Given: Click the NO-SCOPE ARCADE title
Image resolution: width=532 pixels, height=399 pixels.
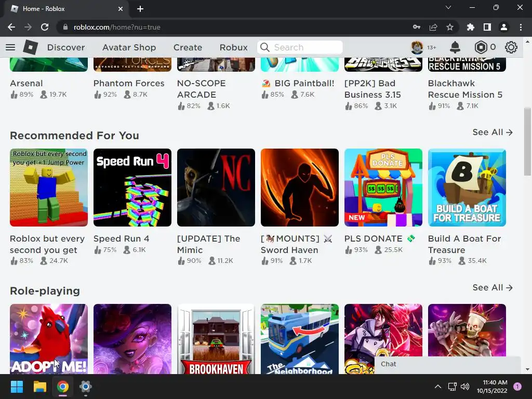Looking at the screenshot, I should [201, 89].
